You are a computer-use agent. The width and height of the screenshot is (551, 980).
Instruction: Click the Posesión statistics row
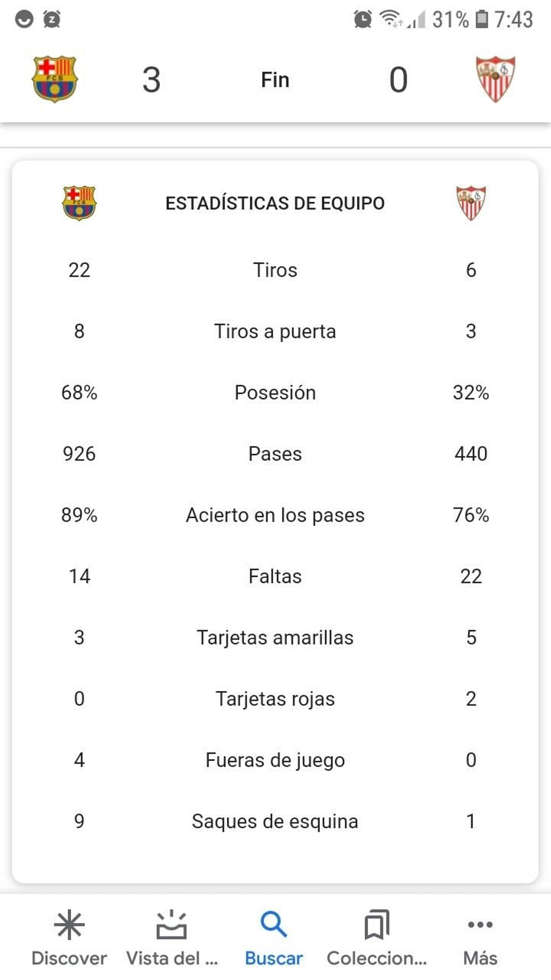[x=274, y=392]
